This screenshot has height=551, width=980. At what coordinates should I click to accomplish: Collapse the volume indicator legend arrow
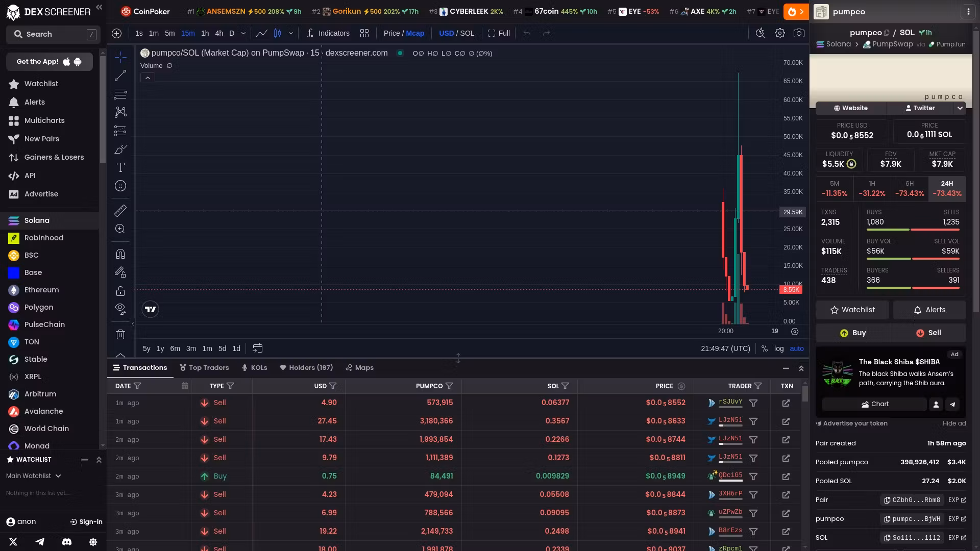click(x=148, y=78)
